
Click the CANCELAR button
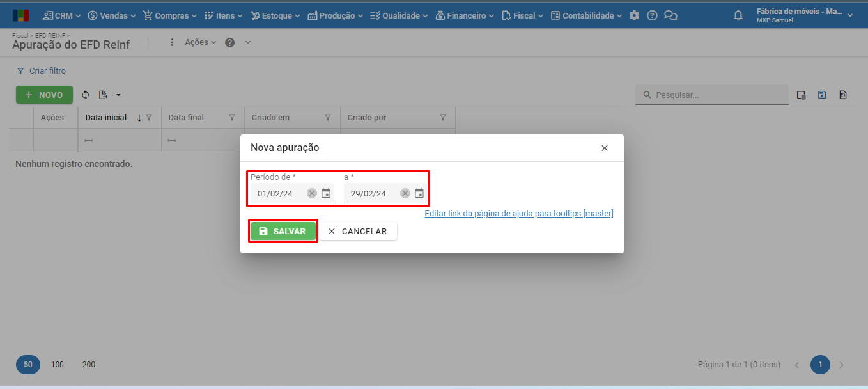click(x=358, y=231)
